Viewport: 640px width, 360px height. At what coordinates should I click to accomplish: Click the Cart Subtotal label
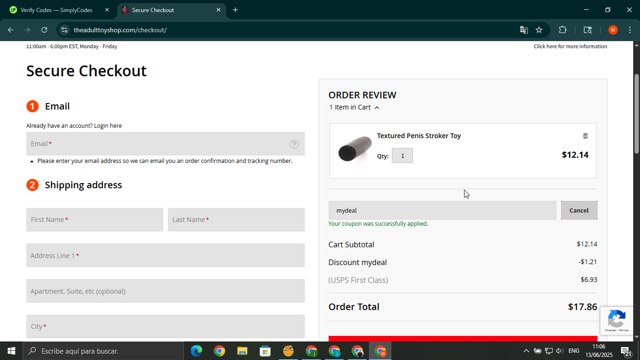(x=351, y=244)
